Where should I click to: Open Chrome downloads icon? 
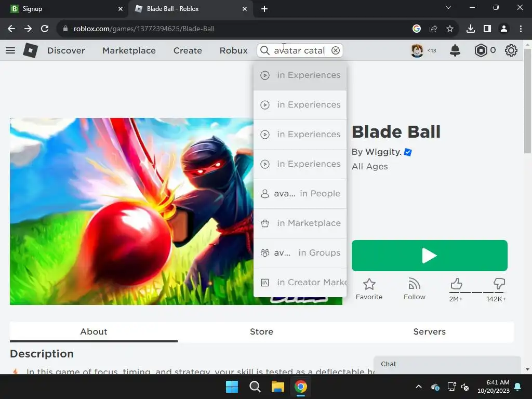(471, 29)
